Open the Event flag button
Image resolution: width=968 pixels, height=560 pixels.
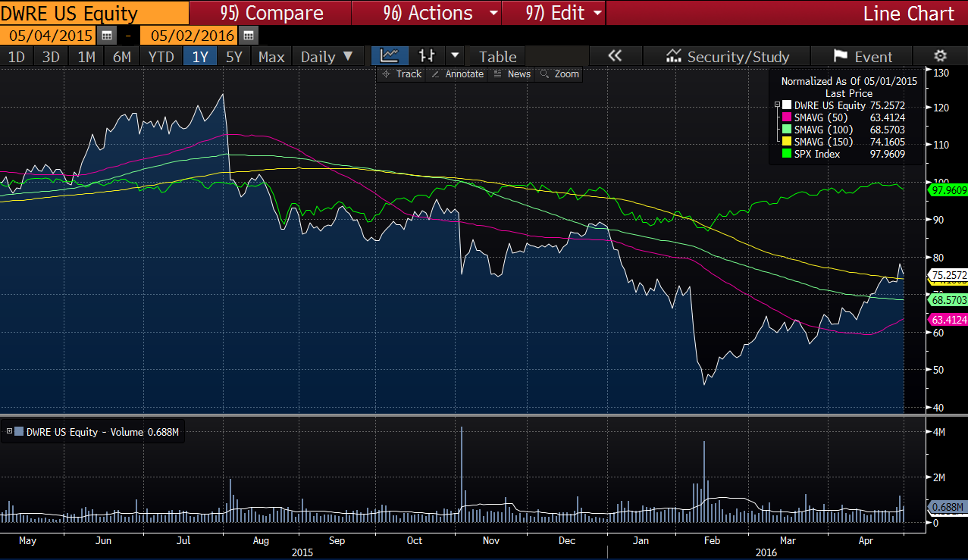[x=863, y=56]
